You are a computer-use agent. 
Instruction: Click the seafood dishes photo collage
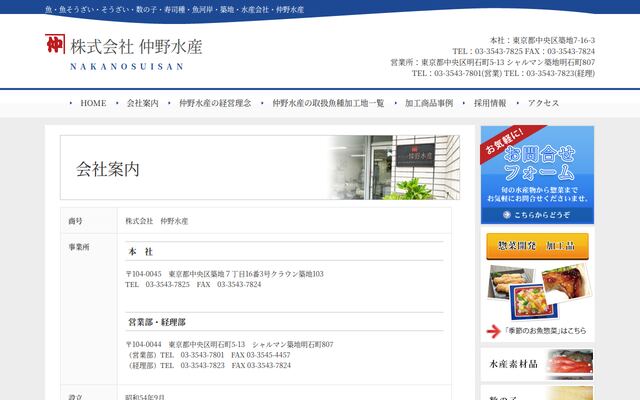pyautogui.click(x=539, y=292)
